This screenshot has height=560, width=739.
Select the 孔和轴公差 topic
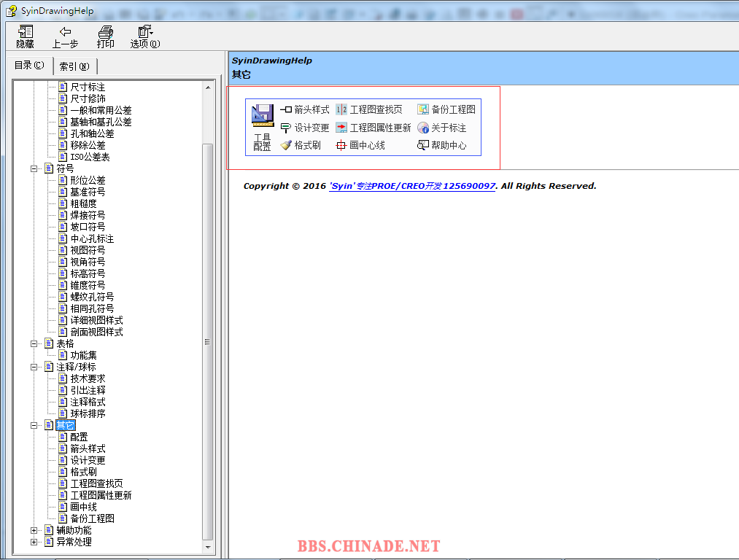(93, 133)
